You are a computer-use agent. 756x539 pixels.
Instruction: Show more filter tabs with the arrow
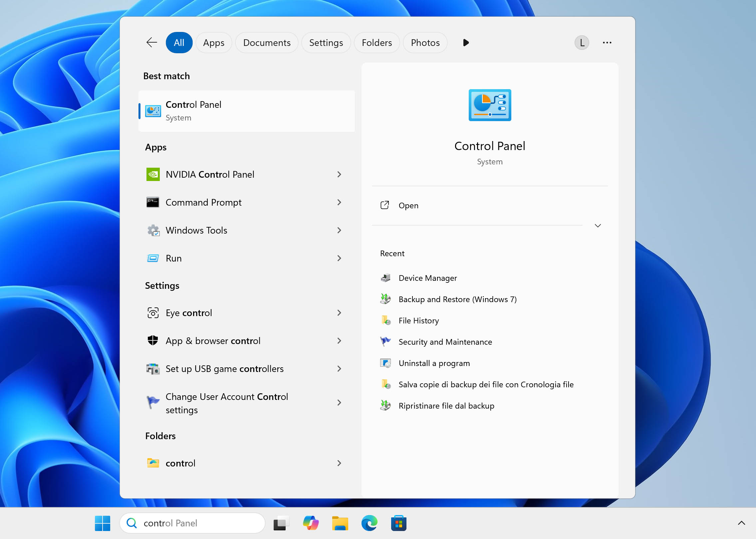tap(466, 43)
